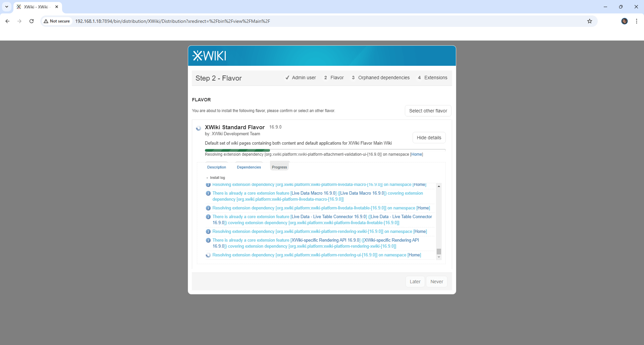The width and height of the screenshot is (644, 345).
Task: Click the version number 16.9.0 label
Action: point(275,127)
